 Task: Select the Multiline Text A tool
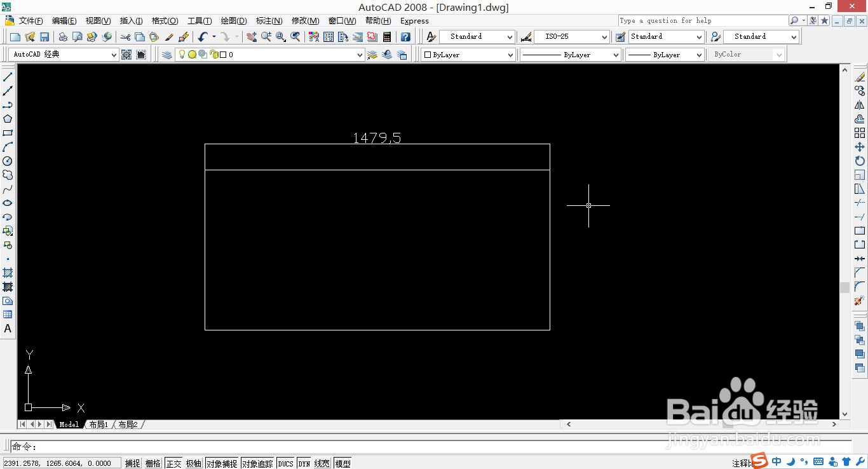pyautogui.click(x=8, y=329)
